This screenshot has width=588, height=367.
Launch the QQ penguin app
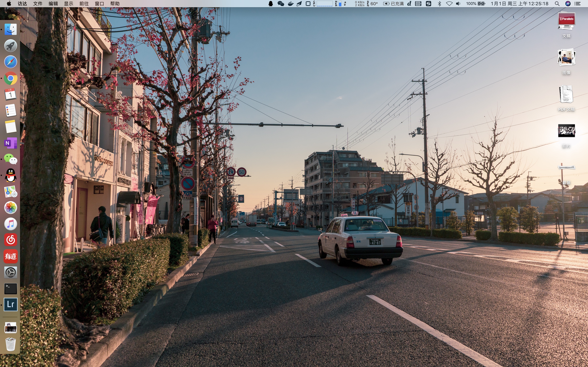[10, 175]
